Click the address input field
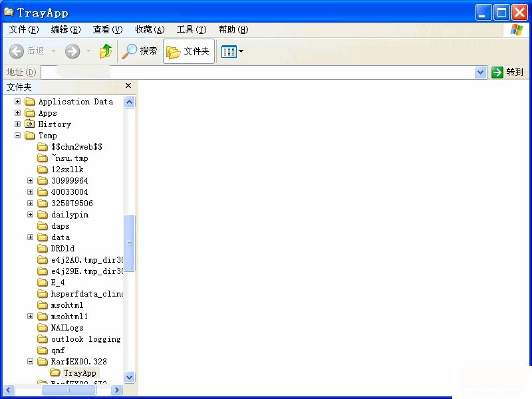The image size is (532, 399). click(259, 72)
